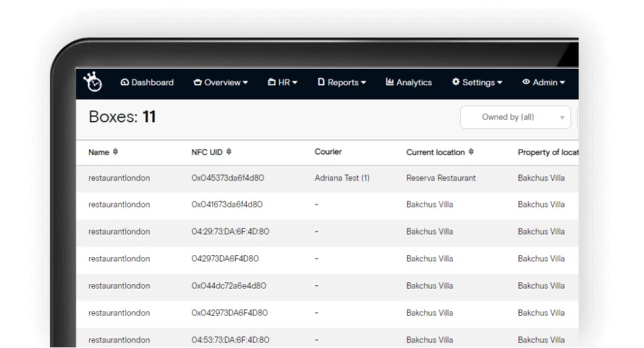The height and width of the screenshot is (348, 644).
Task: Click 'Reserva Restaurant' current location
Action: [x=441, y=178]
